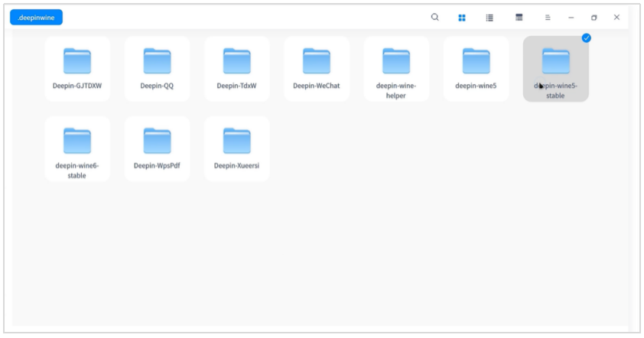Switch to list view
The width and height of the screenshot is (644, 338).
[x=490, y=17]
